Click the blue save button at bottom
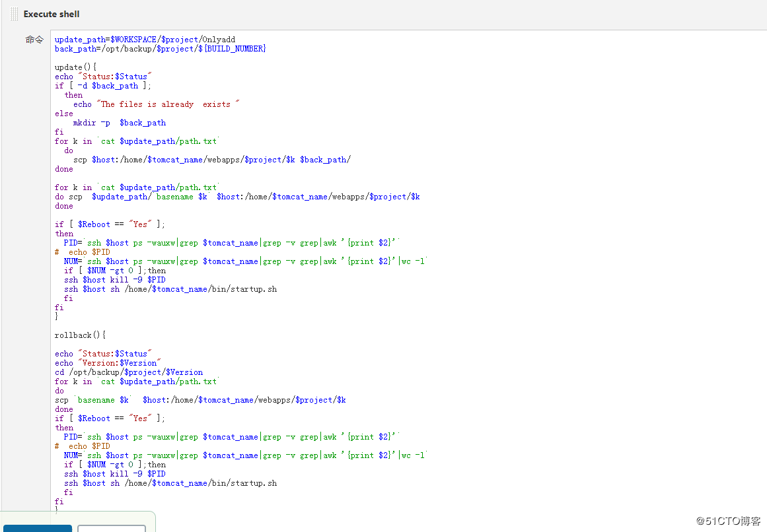767x532 pixels. [36, 528]
